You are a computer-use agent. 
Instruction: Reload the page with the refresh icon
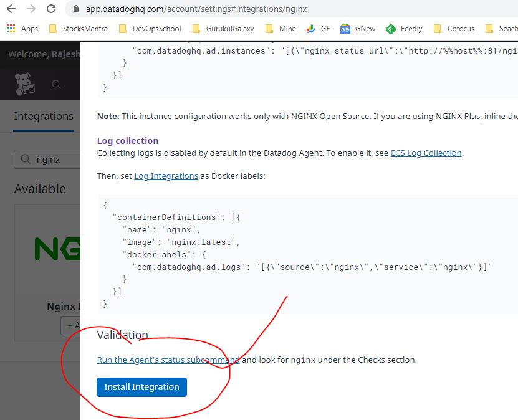52,9
